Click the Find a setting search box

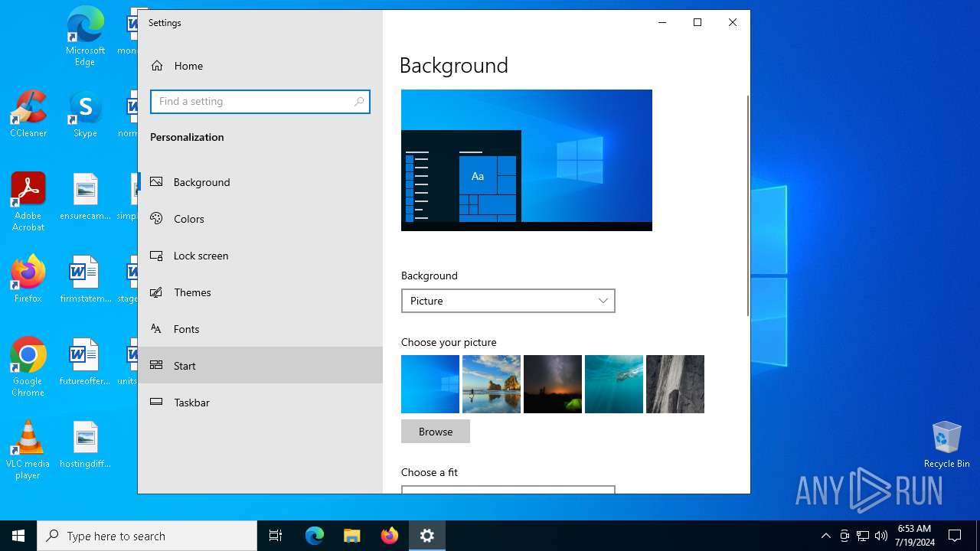coord(260,102)
